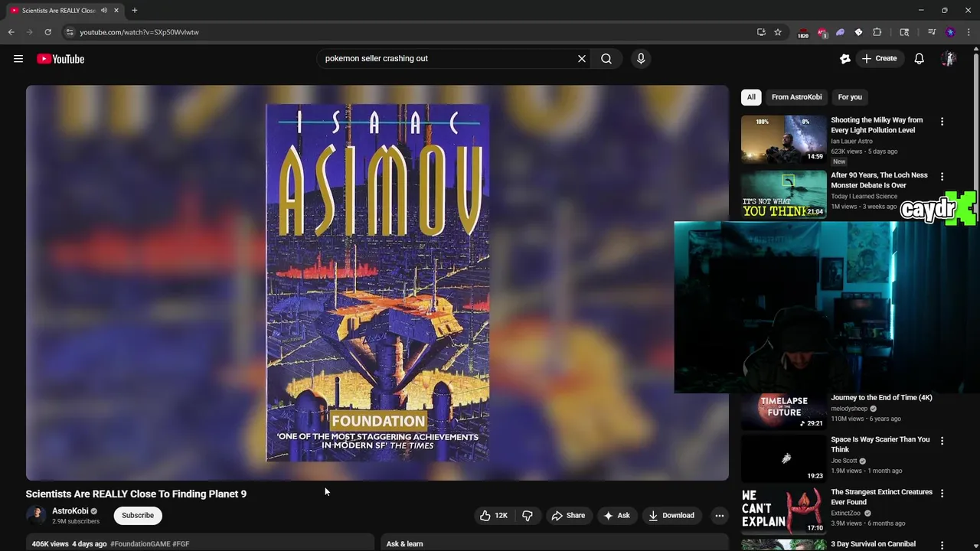This screenshot has height=551, width=980.
Task: Click install app icon in address bar
Action: coord(761,32)
